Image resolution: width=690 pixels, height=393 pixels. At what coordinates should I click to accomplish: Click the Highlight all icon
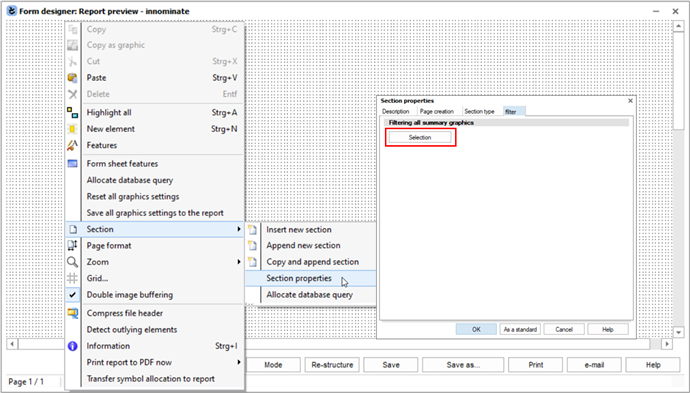coord(73,113)
